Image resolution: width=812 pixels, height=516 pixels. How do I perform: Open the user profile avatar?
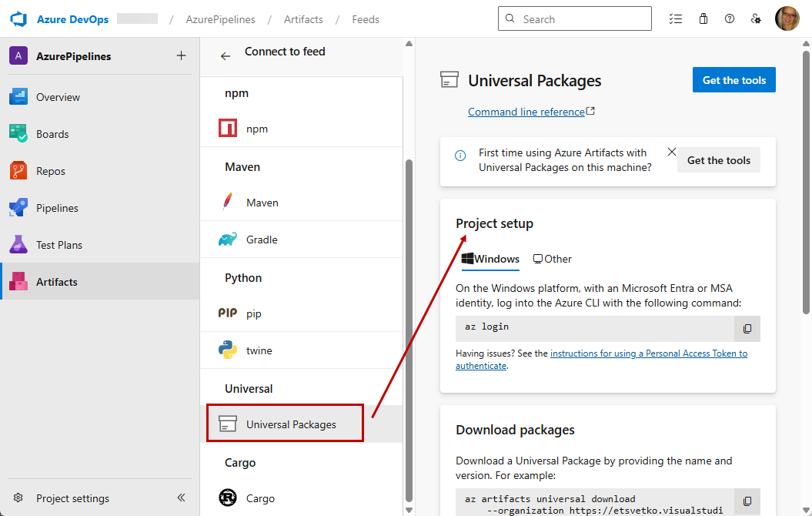coord(787,18)
